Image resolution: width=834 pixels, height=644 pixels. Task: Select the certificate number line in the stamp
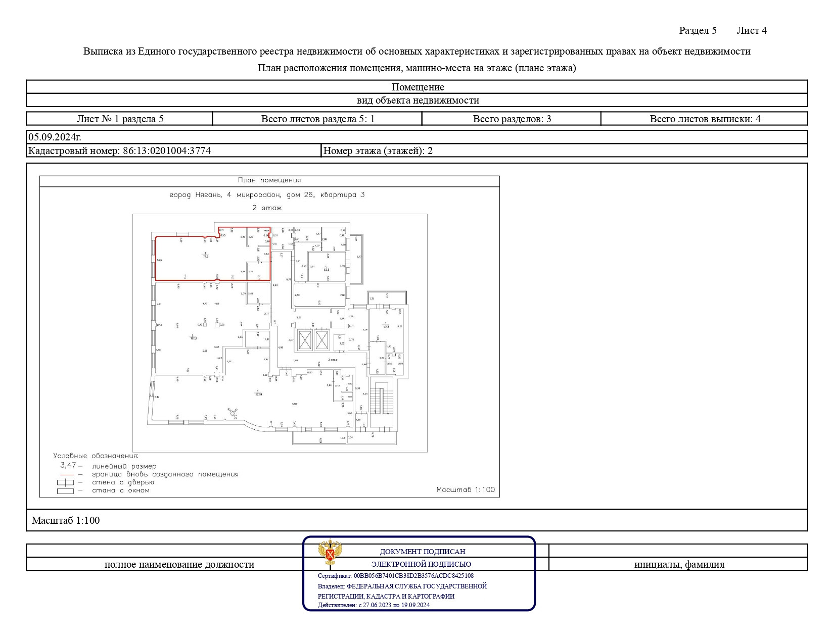396,576
